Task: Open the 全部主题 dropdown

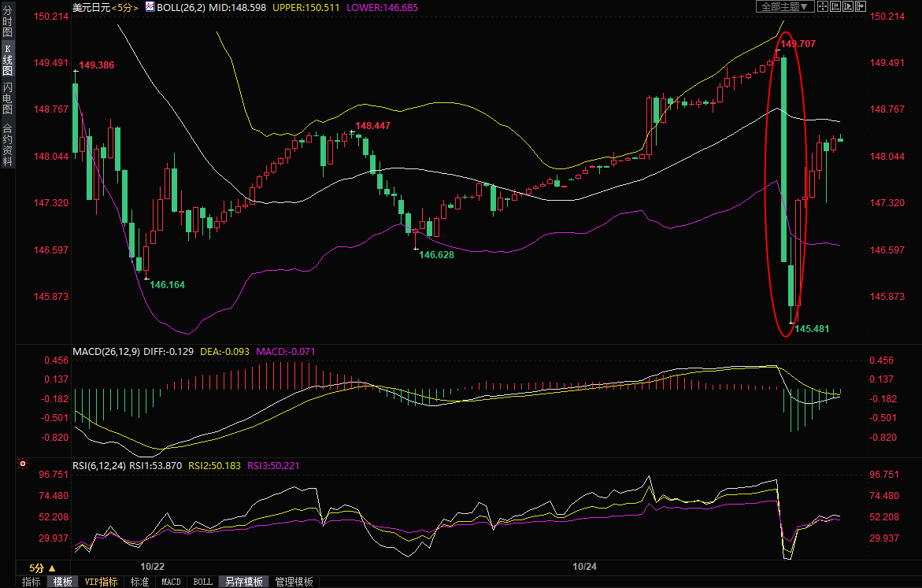Action: [x=785, y=6]
